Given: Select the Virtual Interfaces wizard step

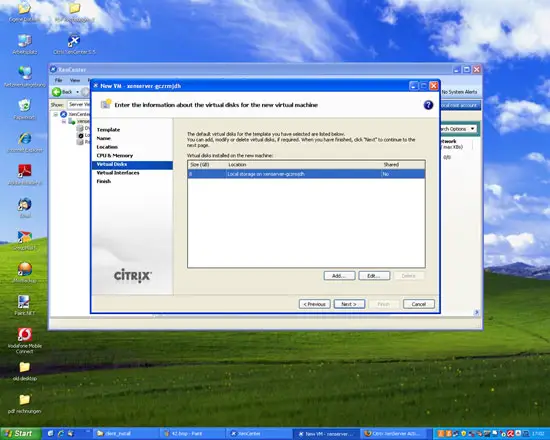Looking at the screenshot, I should [x=118, y=173].
